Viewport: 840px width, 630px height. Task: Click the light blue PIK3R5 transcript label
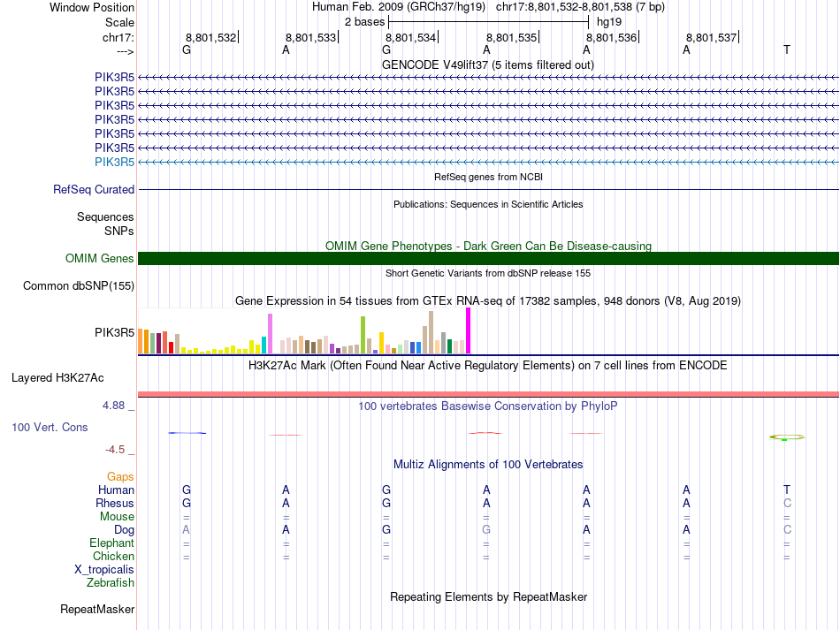click(x=115, y=162)
